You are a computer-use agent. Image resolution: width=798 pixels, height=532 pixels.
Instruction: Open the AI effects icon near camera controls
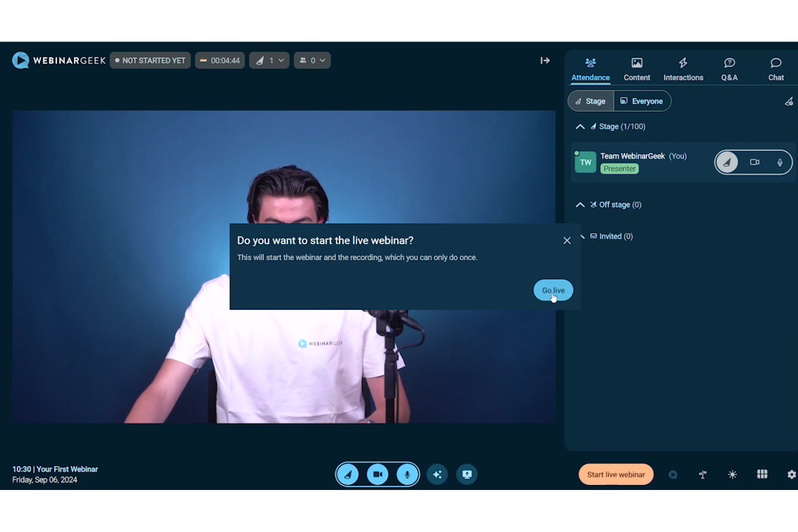pos(437,474)
